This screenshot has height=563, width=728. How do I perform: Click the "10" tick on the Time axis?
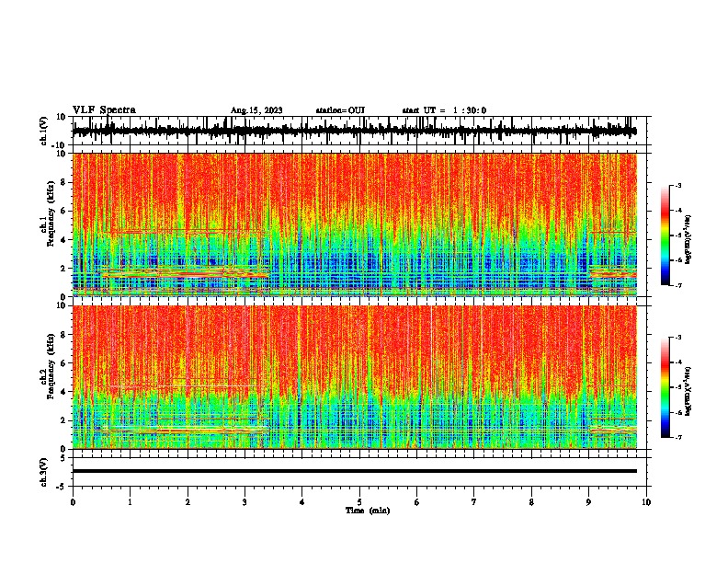(x=646, y=502)
